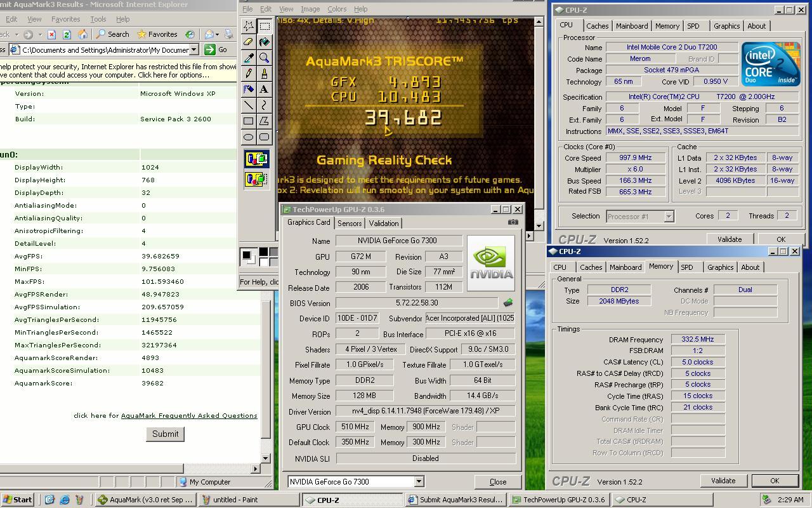
Task: Click the foreground/background color indicator in Paint
Action: pos(248,257)
